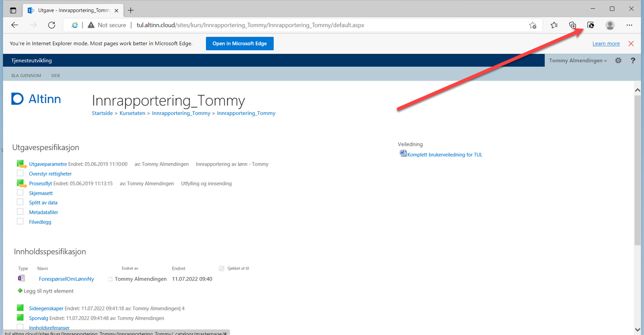Open Overstyr rettigheter link
644x335 pixels.
tap(50, 174)
